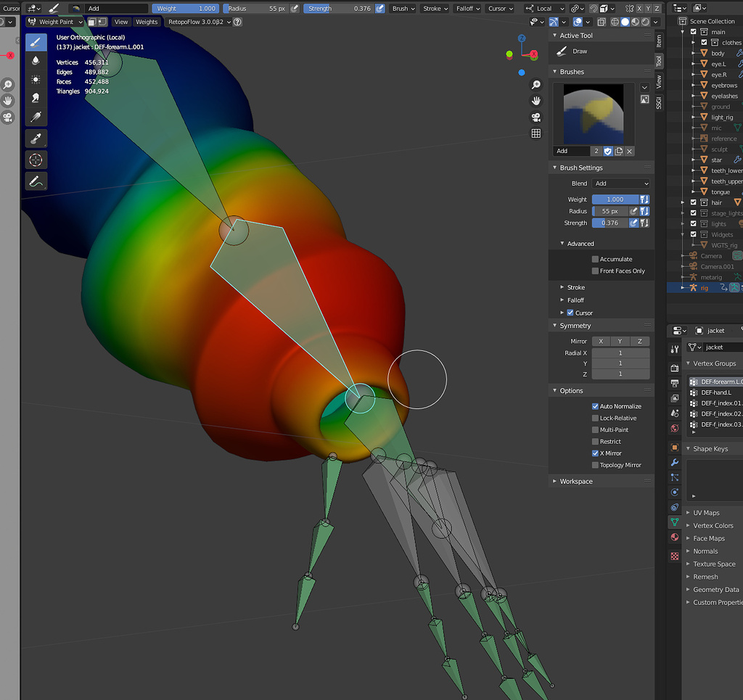Open the Brush header dropdown
The width and height of the screenshot is (743, 700).
click(x=403, y=9)
